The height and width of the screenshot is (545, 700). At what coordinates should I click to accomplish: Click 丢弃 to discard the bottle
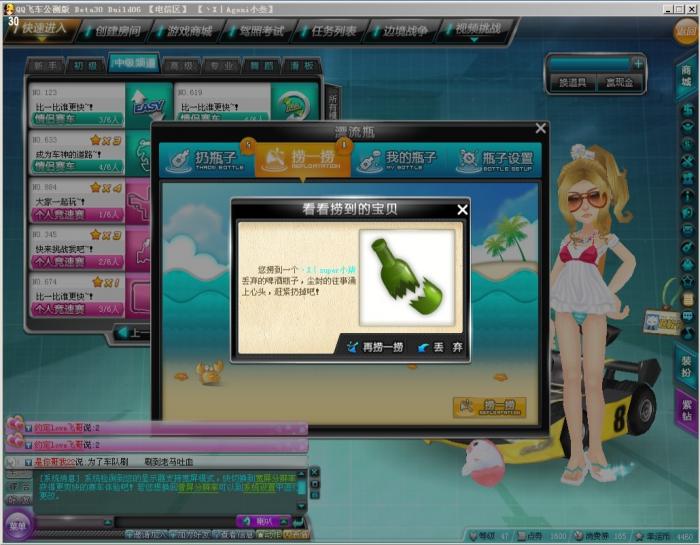point(440,347)
